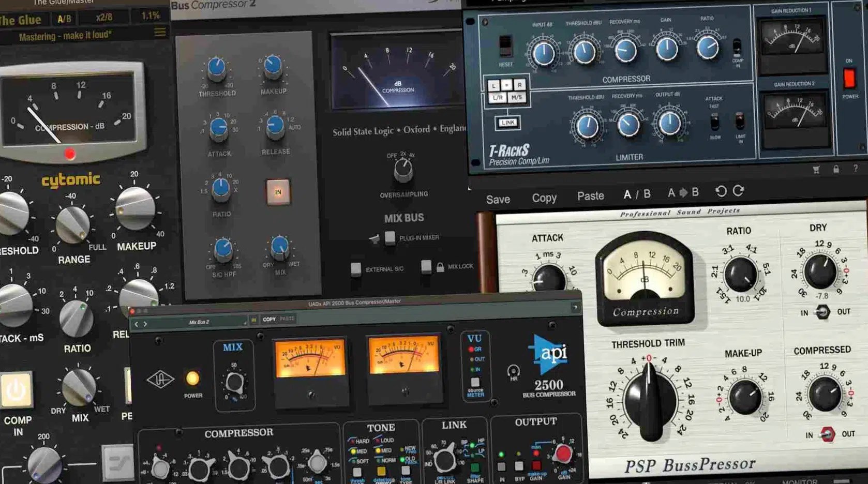The height and width of the screenshot is (484, 868).
Task: Select M/S mode in T-RackS
Action: pyautogui.click(x=516, y=97)
